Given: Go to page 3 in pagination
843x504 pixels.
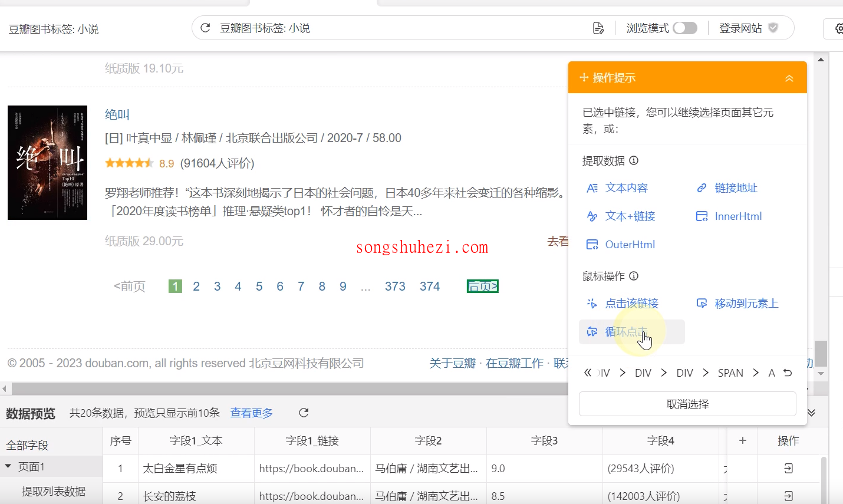Looking at the screenshot, I should click(217, 286).
